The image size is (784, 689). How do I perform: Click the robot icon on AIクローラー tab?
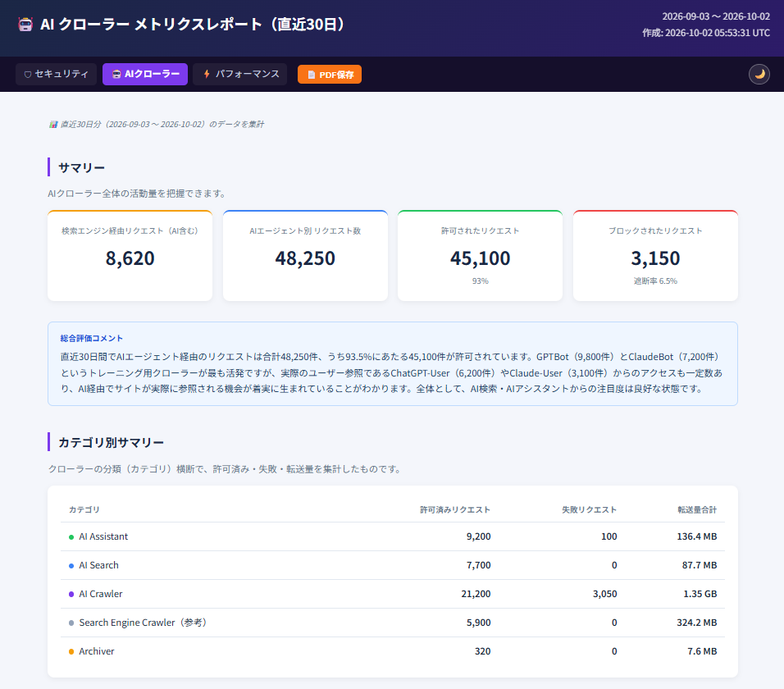pos(116,74)
